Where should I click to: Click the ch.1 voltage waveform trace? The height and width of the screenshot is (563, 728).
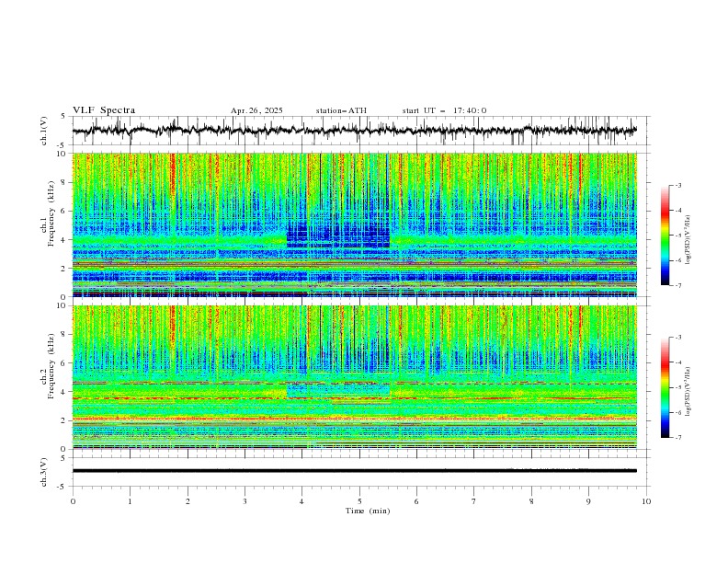[x=354, y=131]
